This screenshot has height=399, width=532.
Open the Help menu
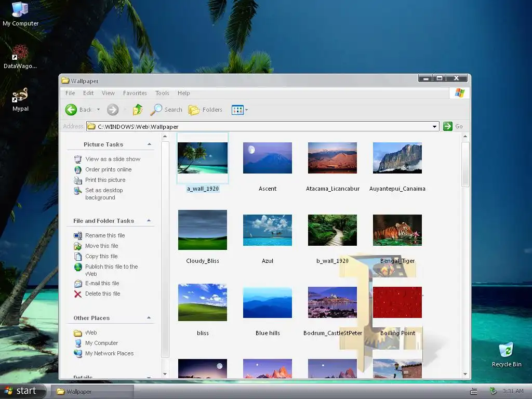[183, 93]
